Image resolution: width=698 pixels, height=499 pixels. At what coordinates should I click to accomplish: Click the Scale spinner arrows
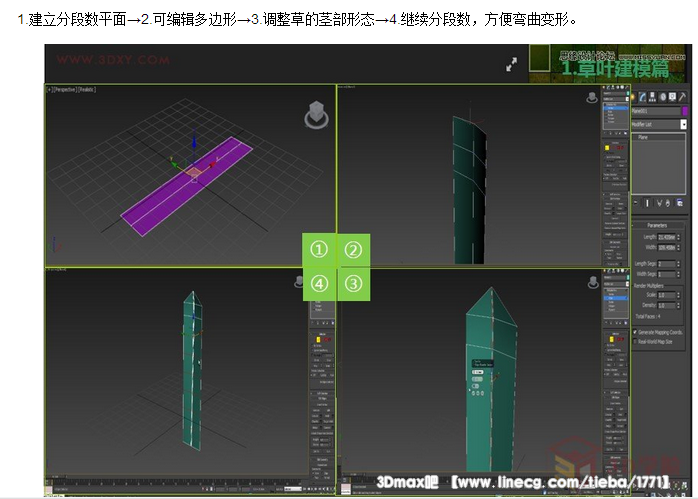(x=678, y=295)
